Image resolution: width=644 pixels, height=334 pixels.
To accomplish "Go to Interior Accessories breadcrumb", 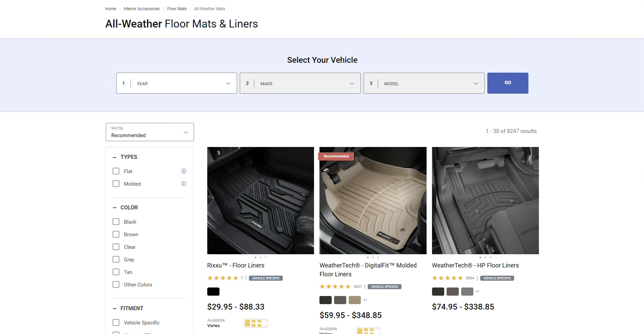I will click(x=141, y=9).
